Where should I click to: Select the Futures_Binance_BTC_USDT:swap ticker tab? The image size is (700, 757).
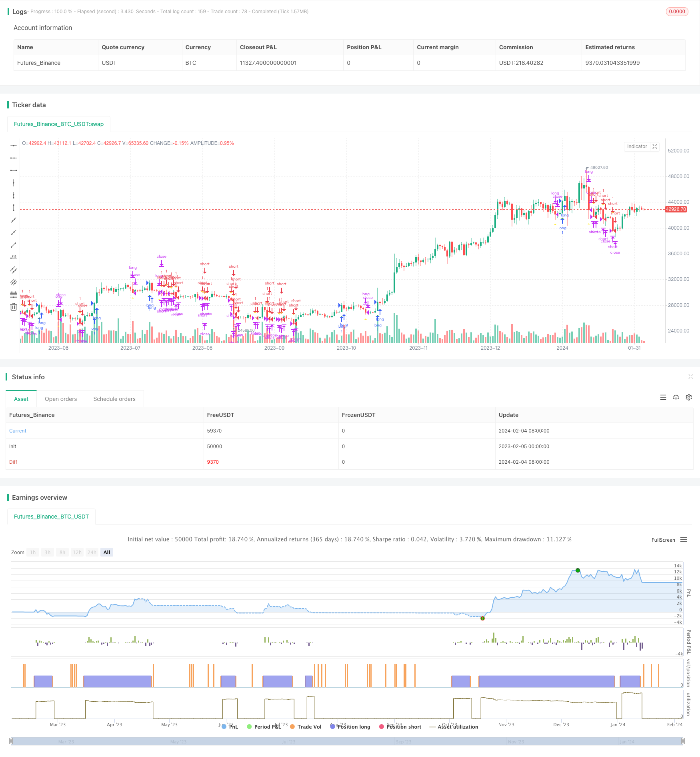click(59, 124)
